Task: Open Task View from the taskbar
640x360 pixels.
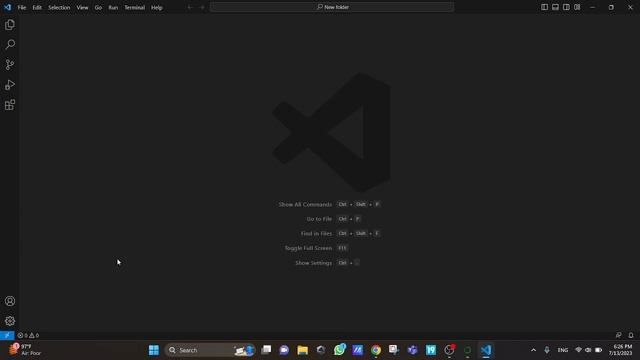Action: tap(266, 350)
